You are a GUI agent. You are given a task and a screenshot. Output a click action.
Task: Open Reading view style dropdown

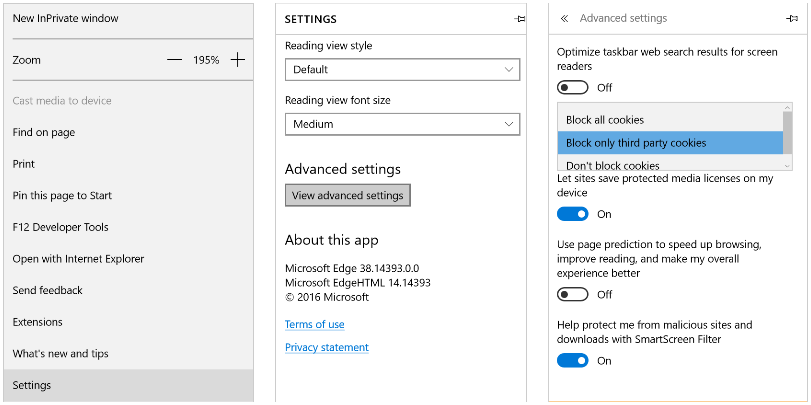pyautogui.click(x=402, y=70)
